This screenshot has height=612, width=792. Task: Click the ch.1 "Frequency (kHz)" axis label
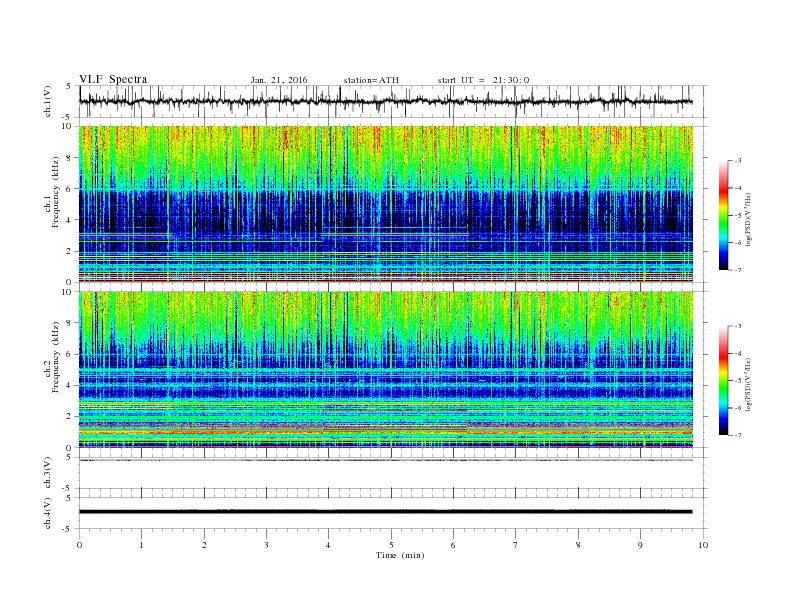[x=55, y=192]
